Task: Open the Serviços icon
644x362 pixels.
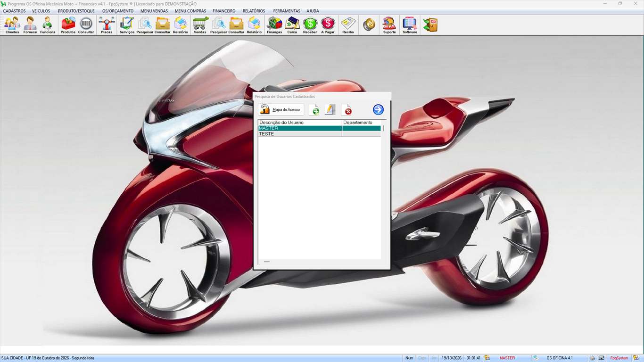Action: [127, 25]
